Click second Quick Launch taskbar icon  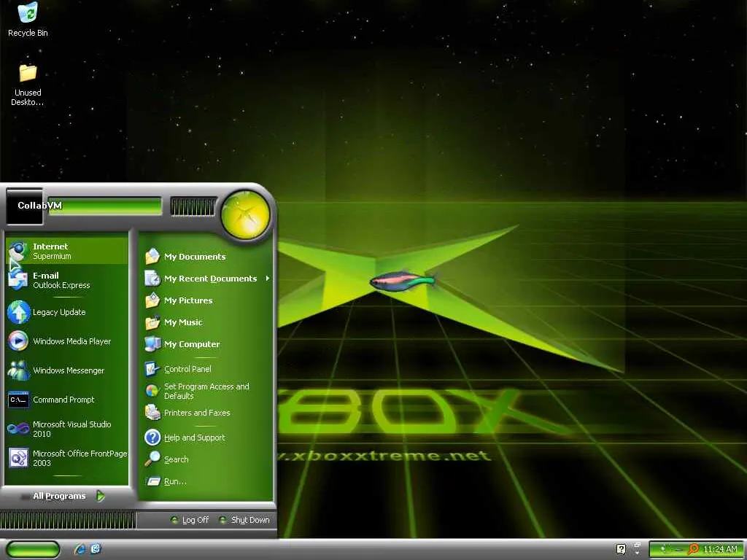[96, 549]
